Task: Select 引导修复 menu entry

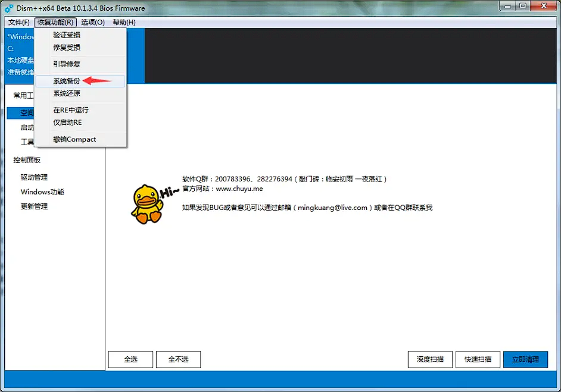Action: (81, 64)
